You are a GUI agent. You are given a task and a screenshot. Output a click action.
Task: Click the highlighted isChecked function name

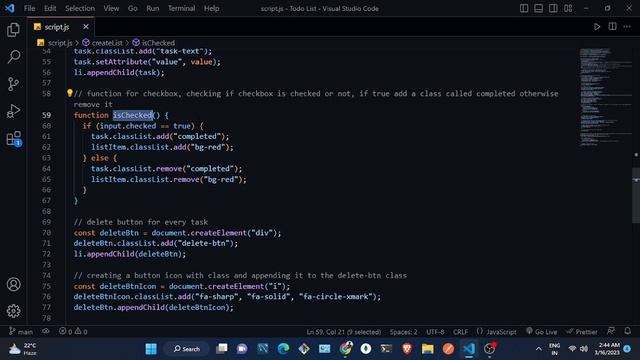(x=133, y=115)
